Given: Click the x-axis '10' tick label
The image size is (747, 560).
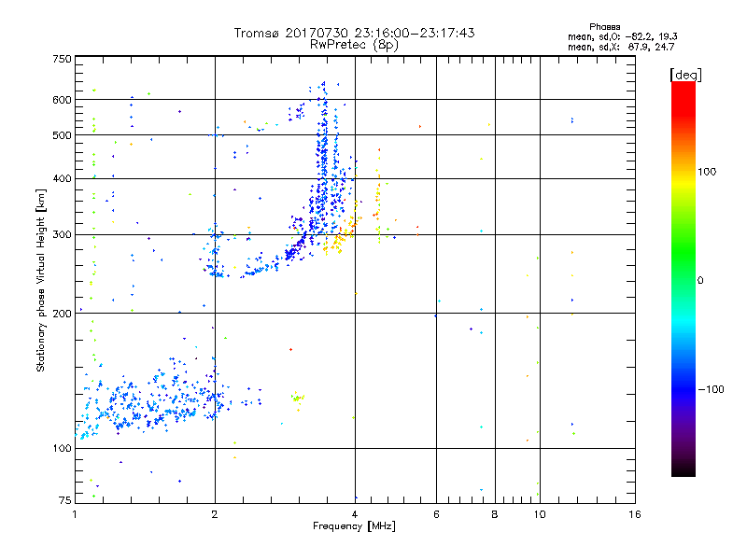Looking at the screenshot, I should (x=540, y=514).
